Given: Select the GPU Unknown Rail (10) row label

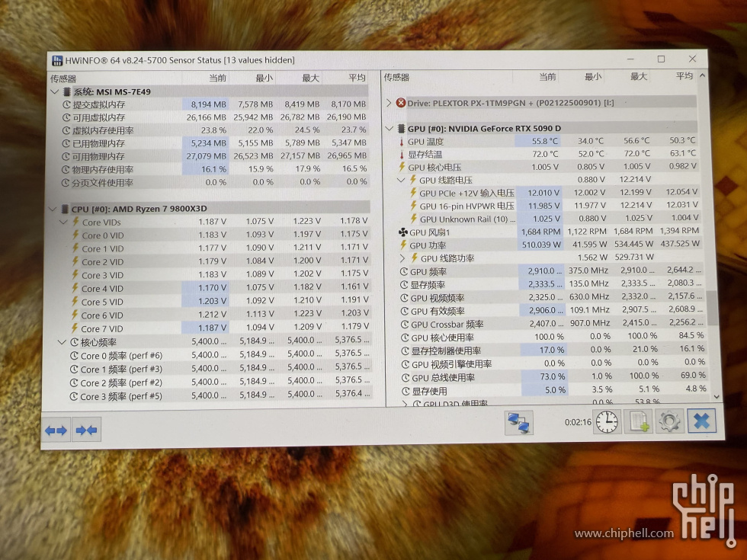Looking at the screenshot, I should 467,219.
